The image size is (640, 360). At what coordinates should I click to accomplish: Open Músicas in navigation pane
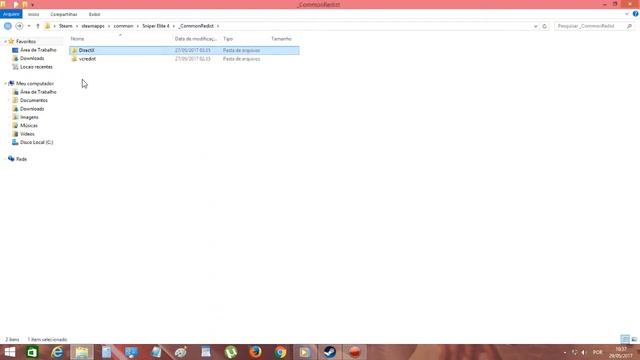(29, 126)
